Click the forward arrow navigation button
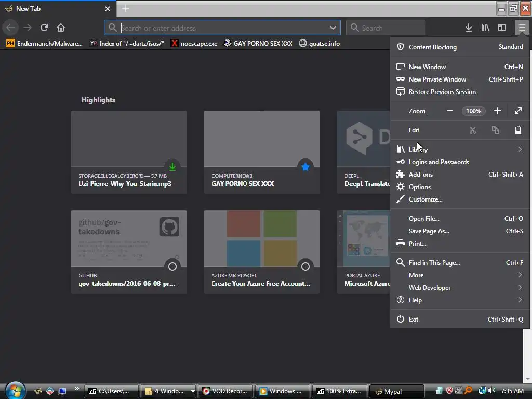This screenshot has height=399, width=532. coord(28,28)
